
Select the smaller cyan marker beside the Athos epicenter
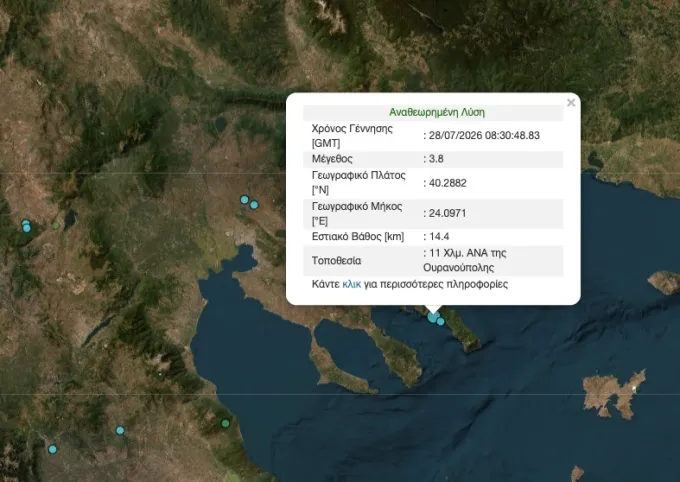441,321
